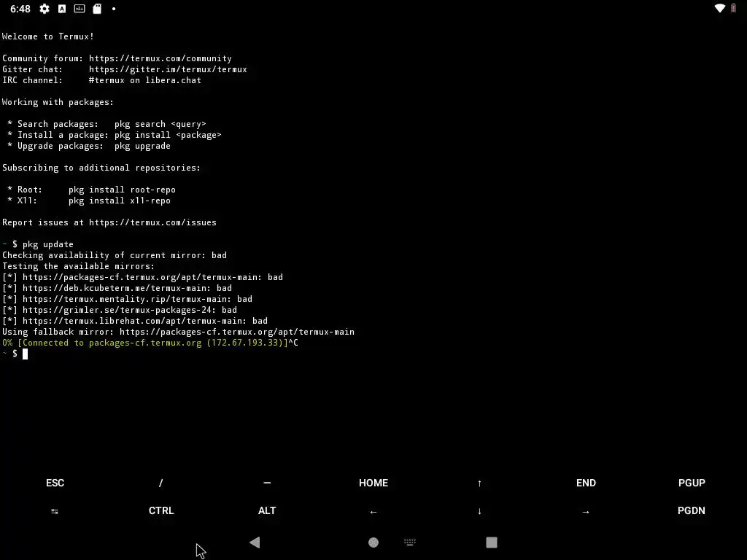Tap the SD card notification icon

point(97,9)
